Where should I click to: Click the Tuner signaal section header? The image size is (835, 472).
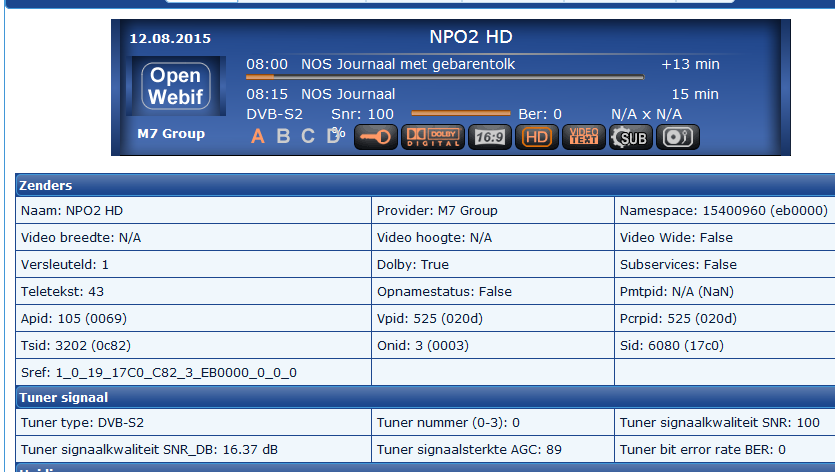(425, 397)
